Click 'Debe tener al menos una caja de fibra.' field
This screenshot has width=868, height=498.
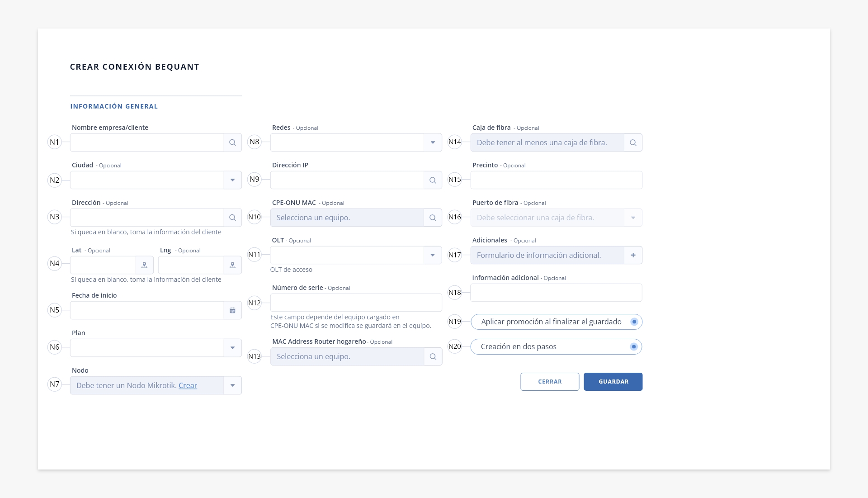pos(547,142)
